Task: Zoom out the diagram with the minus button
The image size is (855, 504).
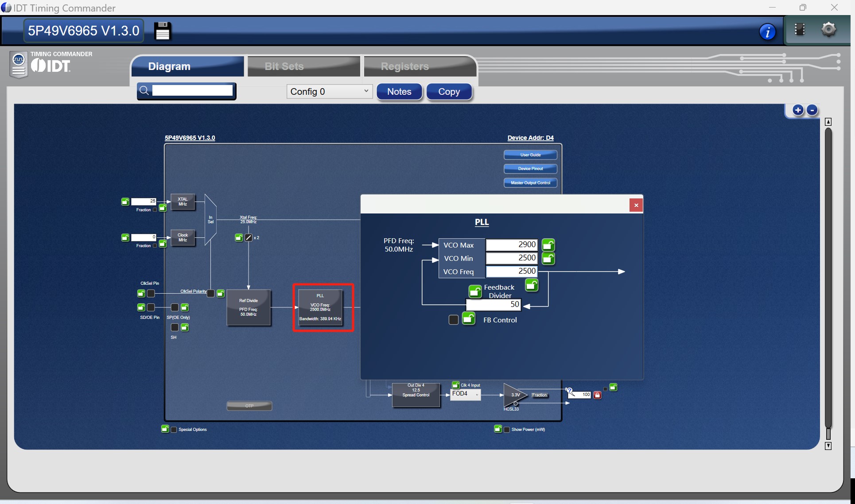Action: click(812, 110)
